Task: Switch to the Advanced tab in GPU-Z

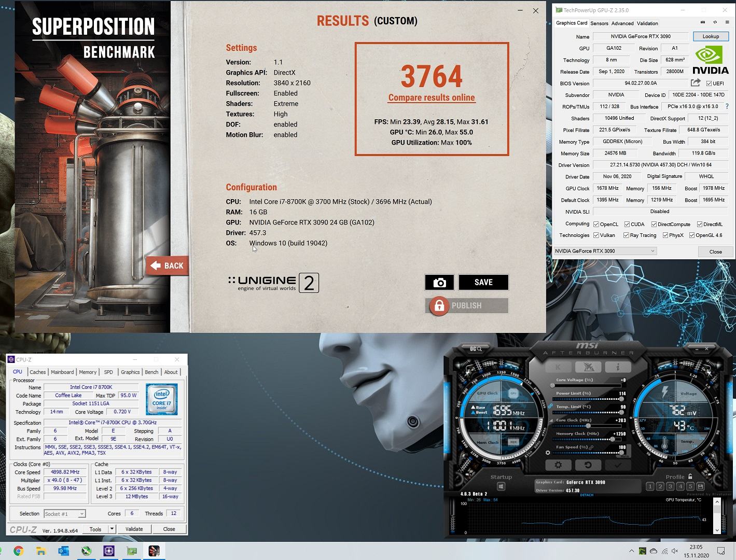Action: coord(622,23)
